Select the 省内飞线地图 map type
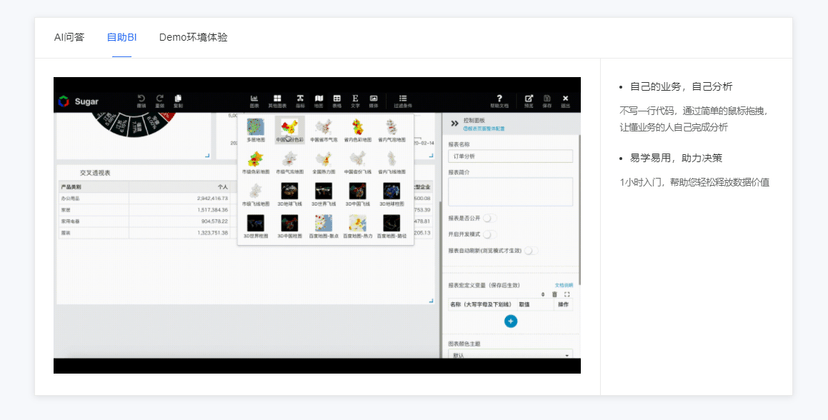The height and width of the screenshot is (420, 828). (x=392, y=162)
